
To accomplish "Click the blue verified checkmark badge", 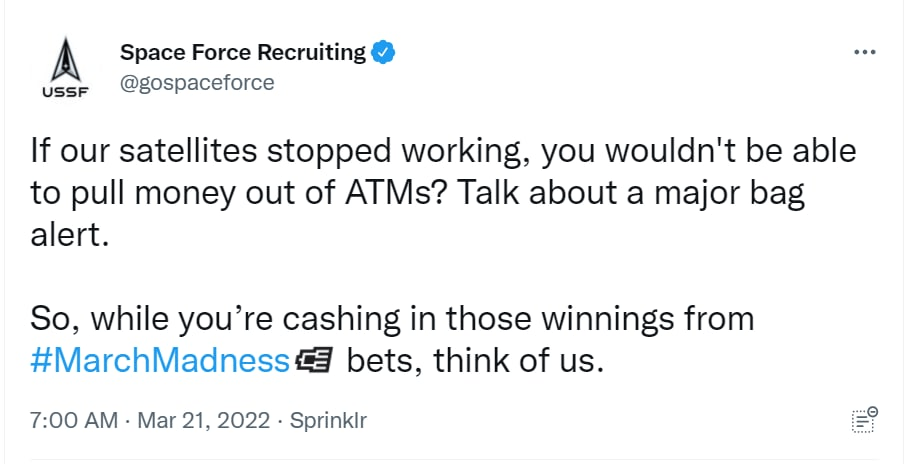I will [384, 52].
